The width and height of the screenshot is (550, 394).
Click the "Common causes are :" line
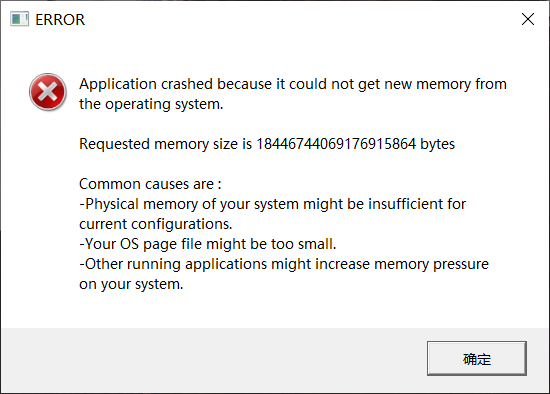pyautogui.click(x=150, y=184)
